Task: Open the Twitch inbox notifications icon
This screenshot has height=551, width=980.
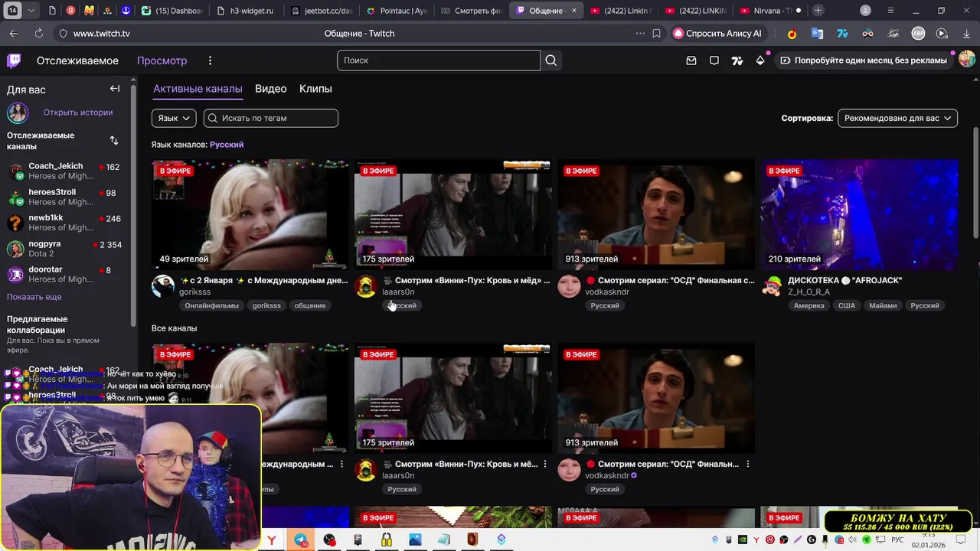Action: tap(691, 60)
